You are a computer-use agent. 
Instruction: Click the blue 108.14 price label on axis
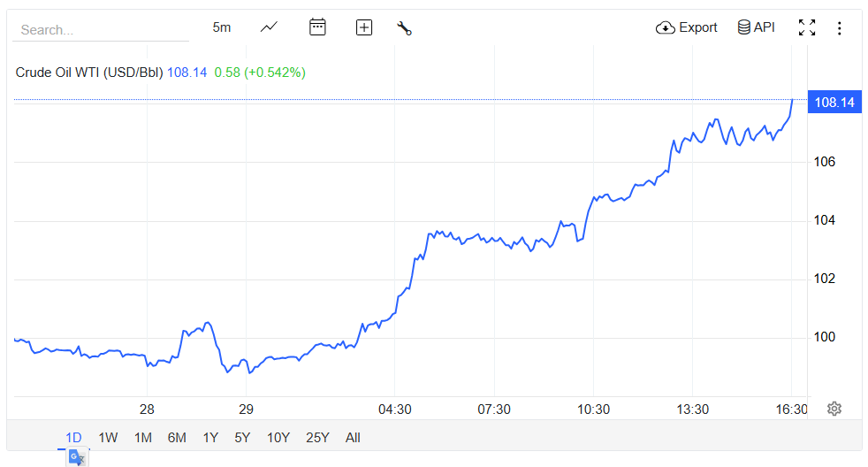click(x=834, y=102)
